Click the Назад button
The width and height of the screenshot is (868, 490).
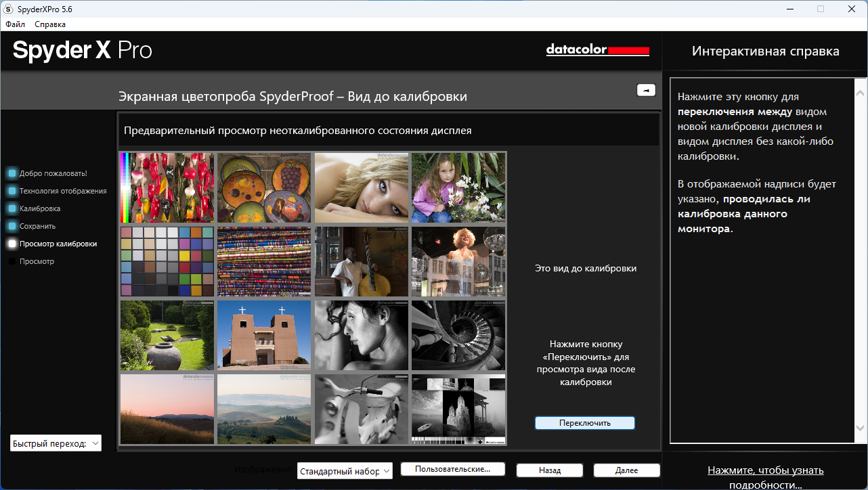click(550, 470)
